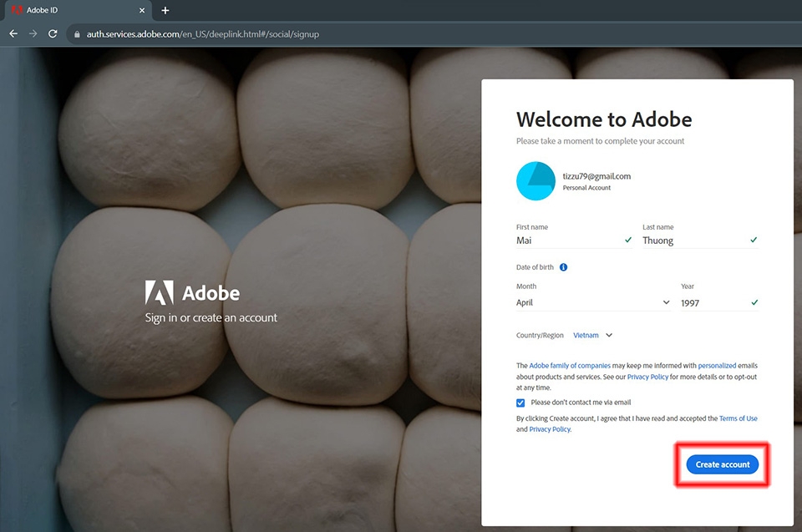Screen dimensions: 802x532
Task: Expand the Country/Region Vietnam dropdown
Action: coord(593,335)
